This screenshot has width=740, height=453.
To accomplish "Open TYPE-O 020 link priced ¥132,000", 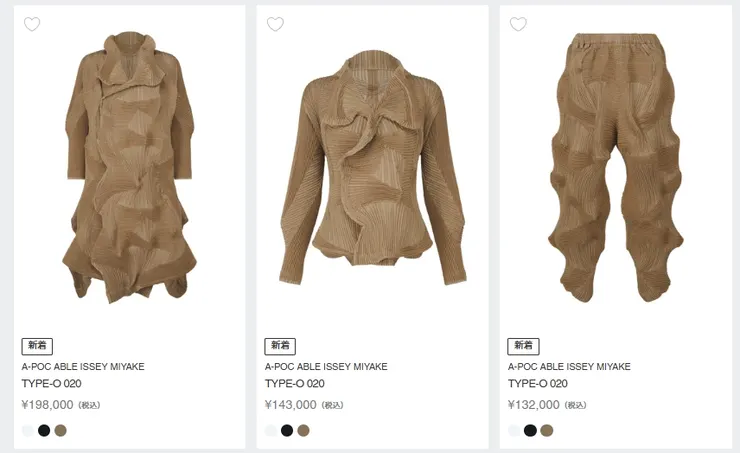I will coord(538,384).
